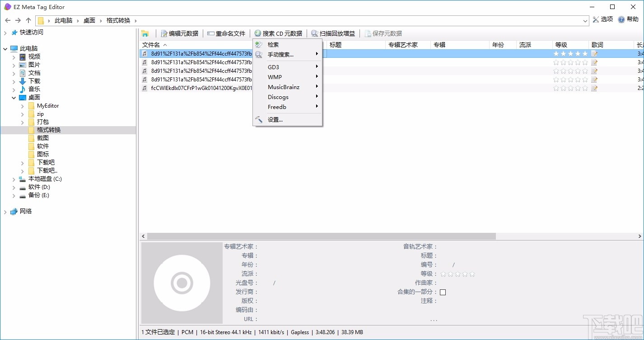
Task: Check the 合集的一部分 checkbox
Action: [443, 292]
